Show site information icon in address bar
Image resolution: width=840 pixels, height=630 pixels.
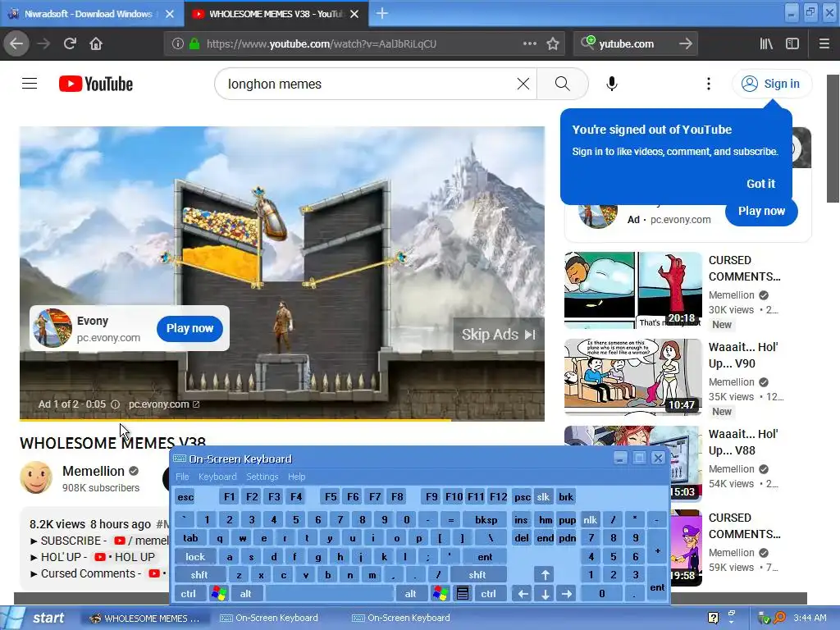coord(178,44)
